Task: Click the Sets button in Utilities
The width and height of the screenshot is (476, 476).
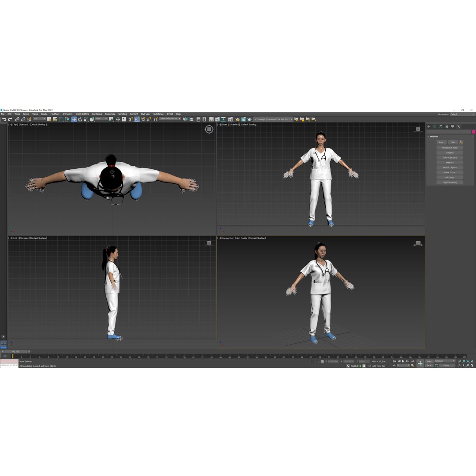Action: [453, 142]
